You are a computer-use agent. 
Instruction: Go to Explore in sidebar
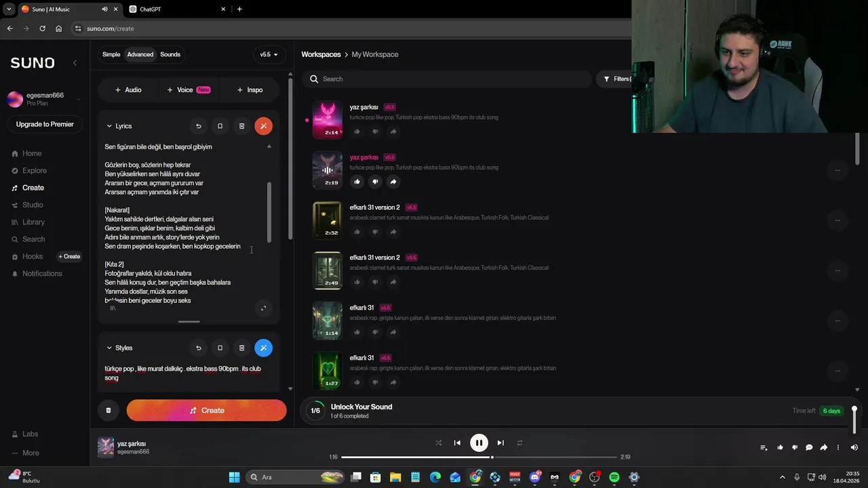(34, 171)
